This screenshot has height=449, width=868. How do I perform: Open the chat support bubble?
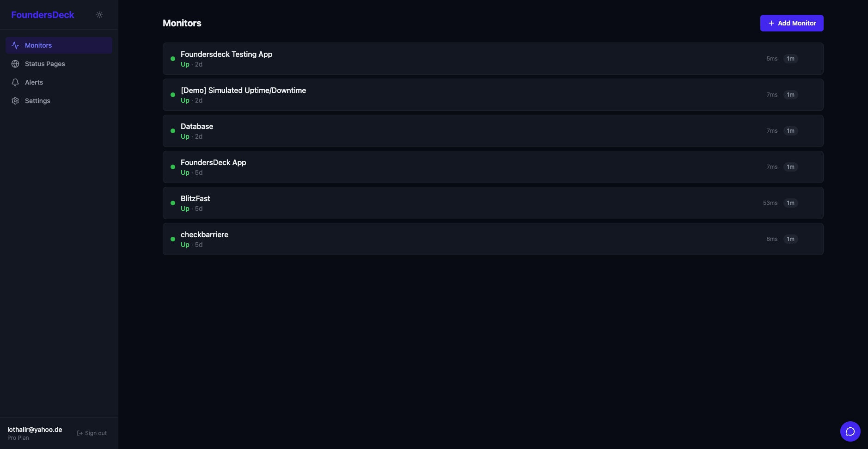(x=850, y=431)
